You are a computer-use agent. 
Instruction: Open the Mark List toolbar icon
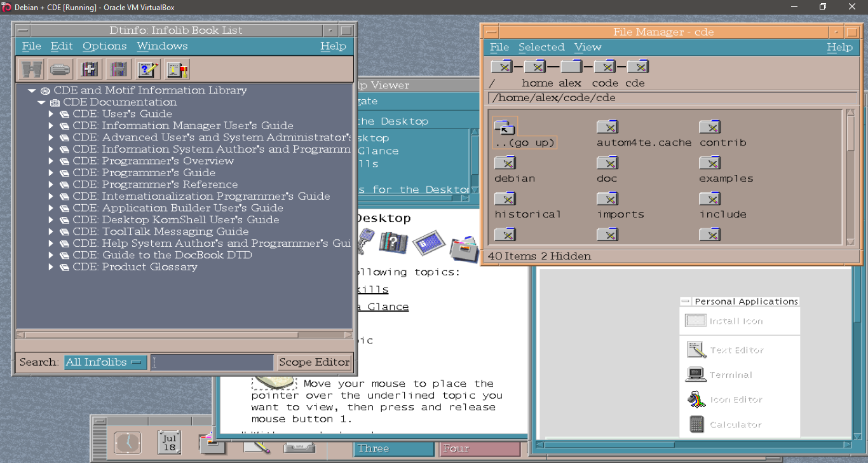[177, 69]
